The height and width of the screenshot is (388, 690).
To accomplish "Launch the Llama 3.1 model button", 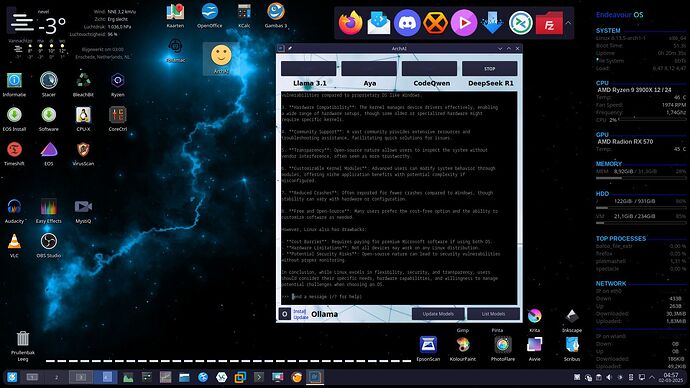I will pyautogui.click(x=308, y=69).
